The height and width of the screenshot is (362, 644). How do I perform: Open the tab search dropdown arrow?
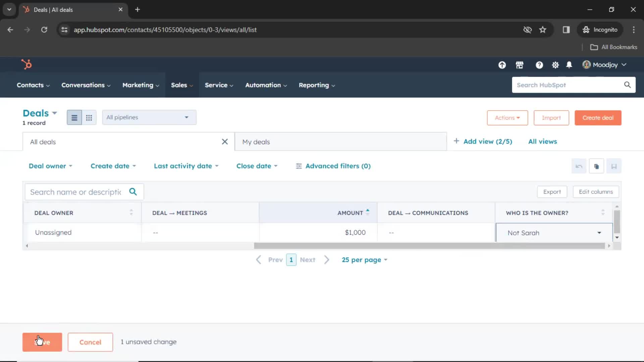pyautogui.click(x=9, y=9)
